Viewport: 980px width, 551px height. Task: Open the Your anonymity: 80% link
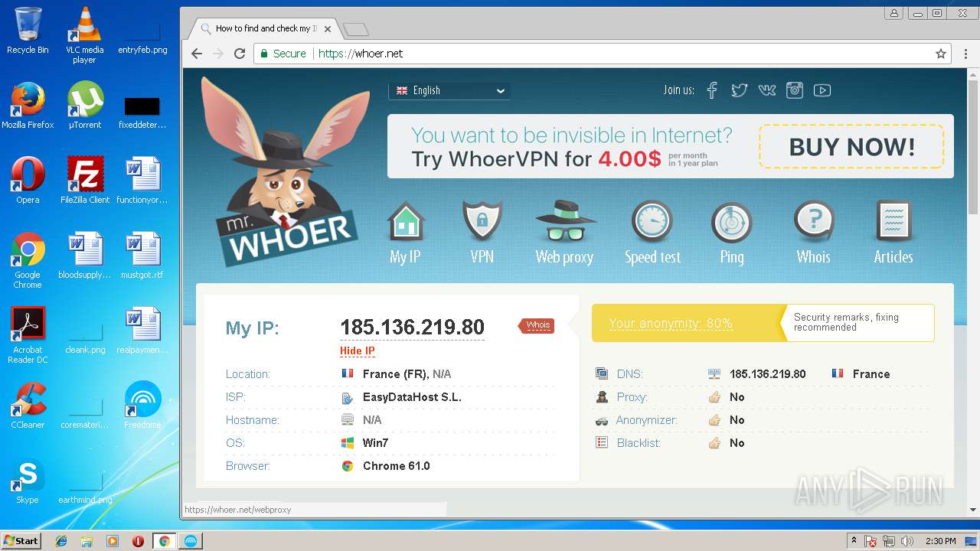(x=671, y=324)
